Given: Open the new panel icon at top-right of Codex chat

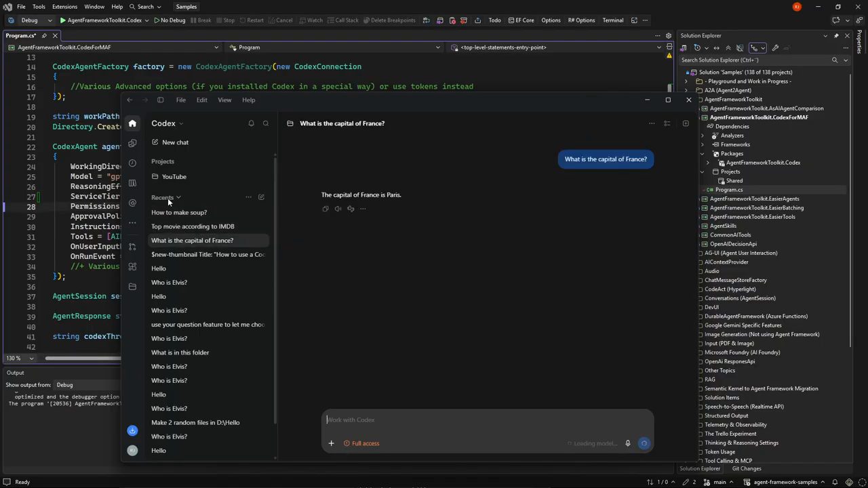Looking at the screenshot, I should tap(686, 123).
